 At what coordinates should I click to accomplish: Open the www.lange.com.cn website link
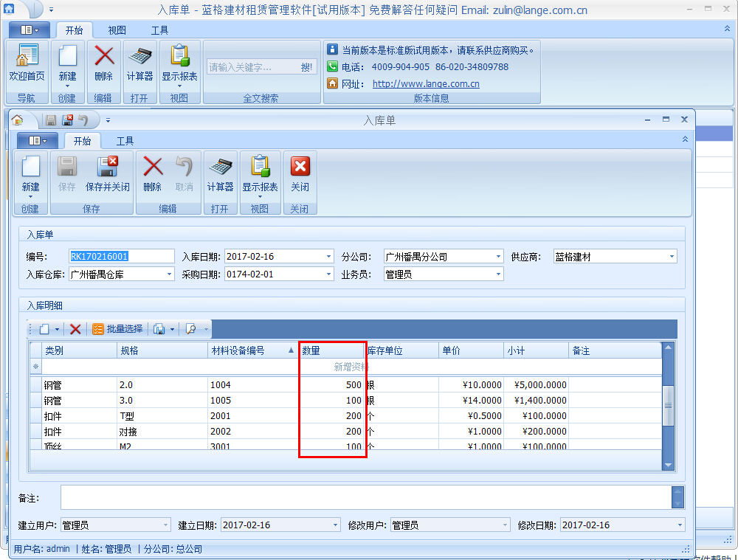point(426,84)
